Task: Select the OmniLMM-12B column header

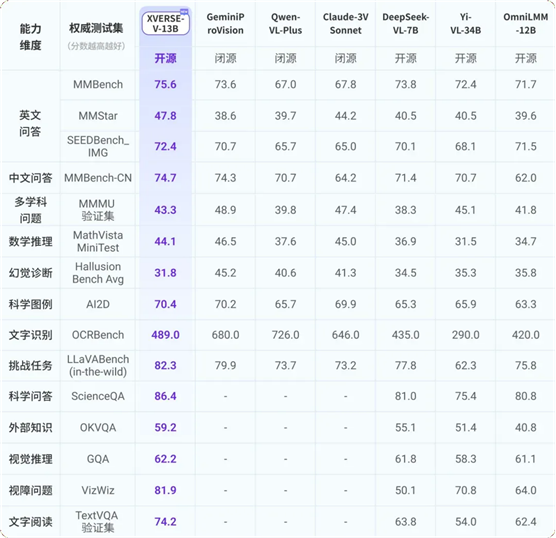Action: (526, 24)
